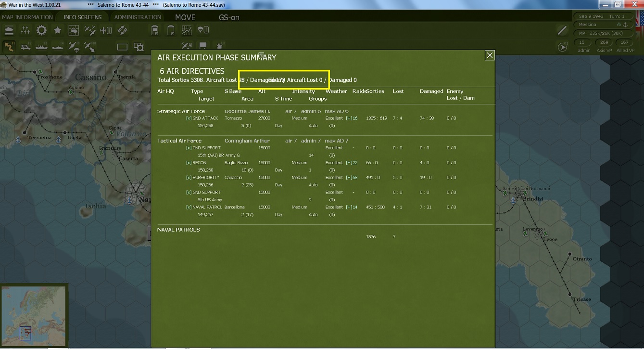Screen dimensions: 644x350
Task: Click the Ischia island label on map
Action: (x=95, y=206)
